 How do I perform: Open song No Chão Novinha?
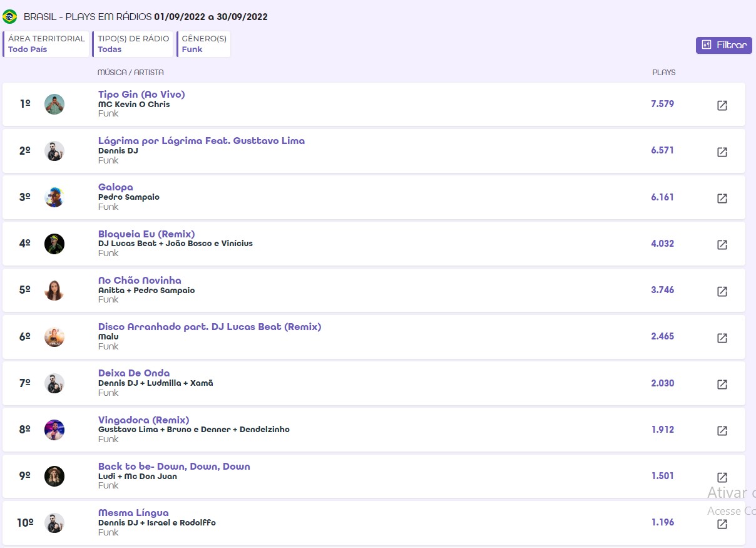click(140, 281)
